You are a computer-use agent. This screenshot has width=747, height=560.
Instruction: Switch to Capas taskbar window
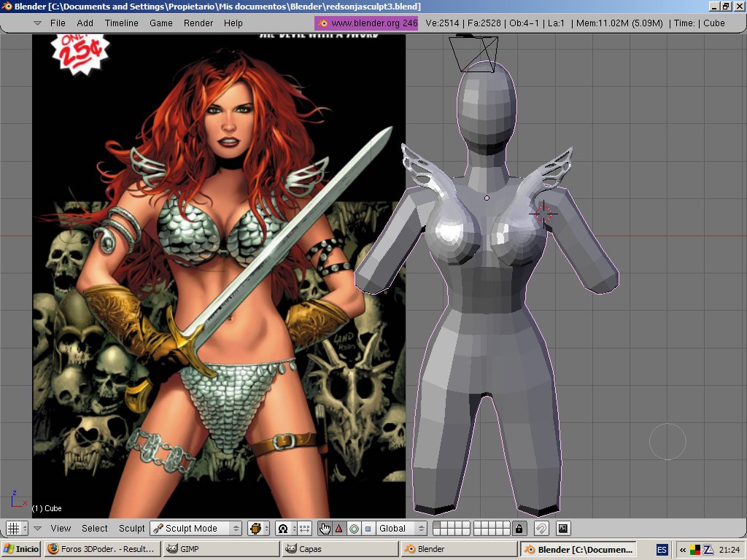pyautogui.click(x=340, y=549)
